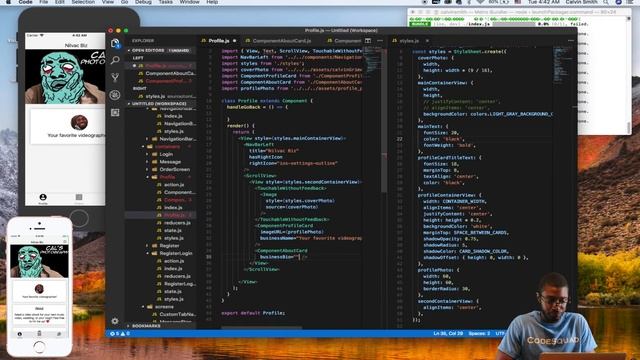Open Spotlight search in the macOS menu bar
This screenshot has width=640, height=360.
[606, 2]
